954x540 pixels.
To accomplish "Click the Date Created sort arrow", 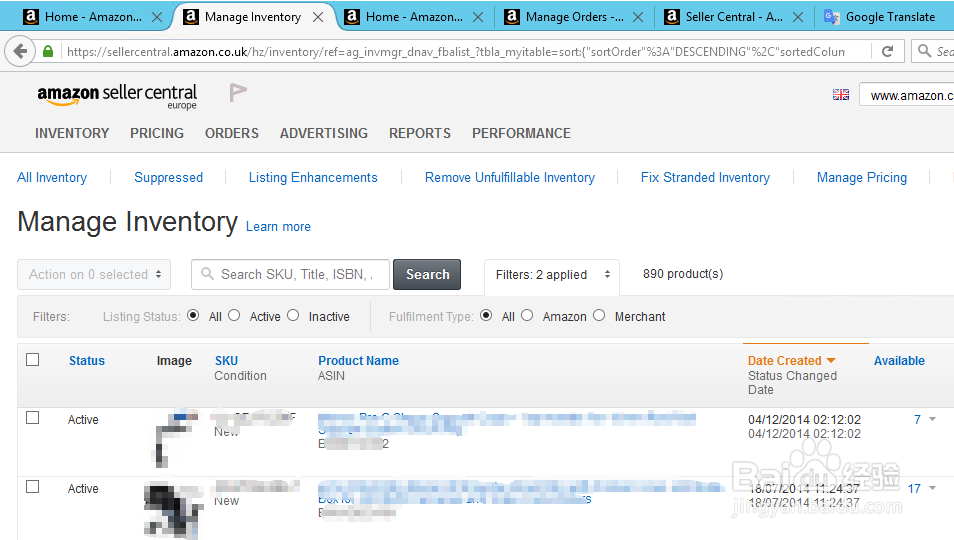I will tap(831, 361).
